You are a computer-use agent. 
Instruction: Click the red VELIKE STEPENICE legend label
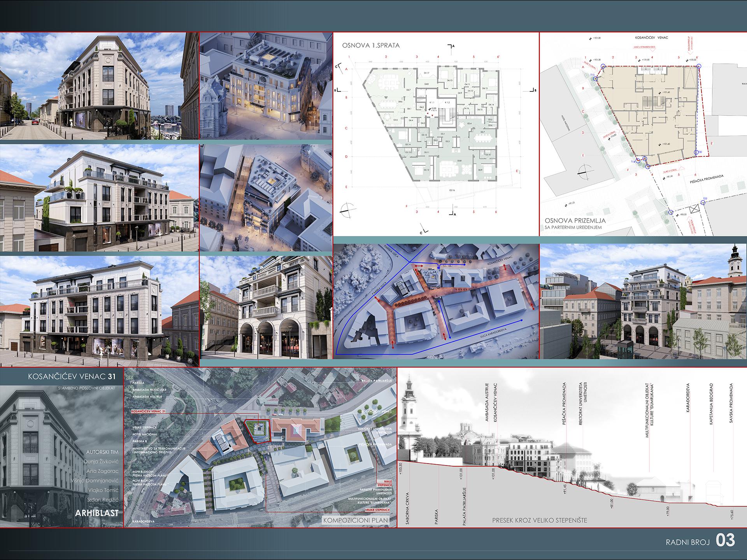pos(377,509)
